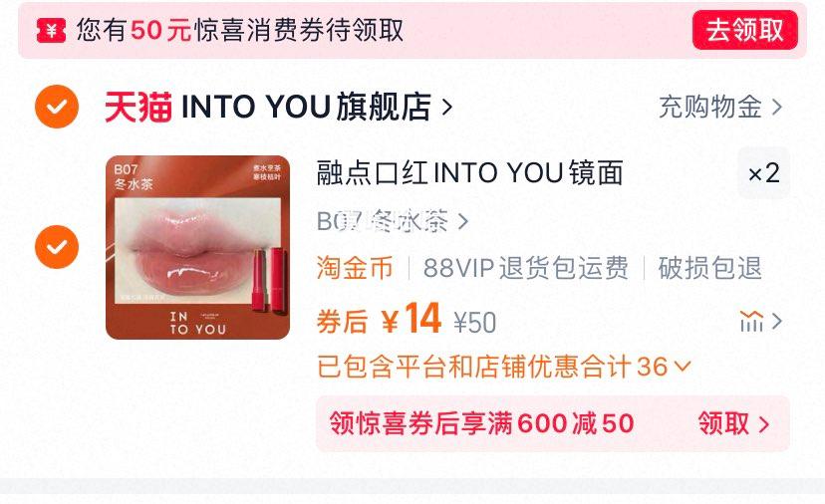
Task: Open the 天猫 logo badge
Action: coord(138,107)
